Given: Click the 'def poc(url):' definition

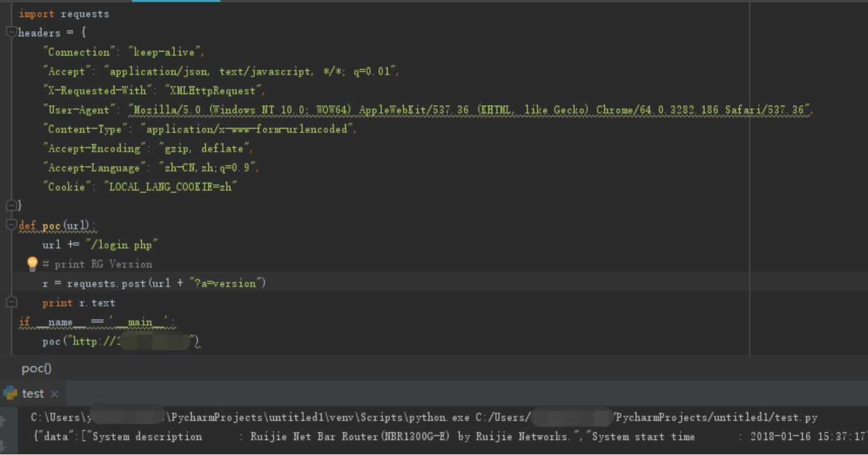Looking at the screenshot, I should tap(58, 225).
